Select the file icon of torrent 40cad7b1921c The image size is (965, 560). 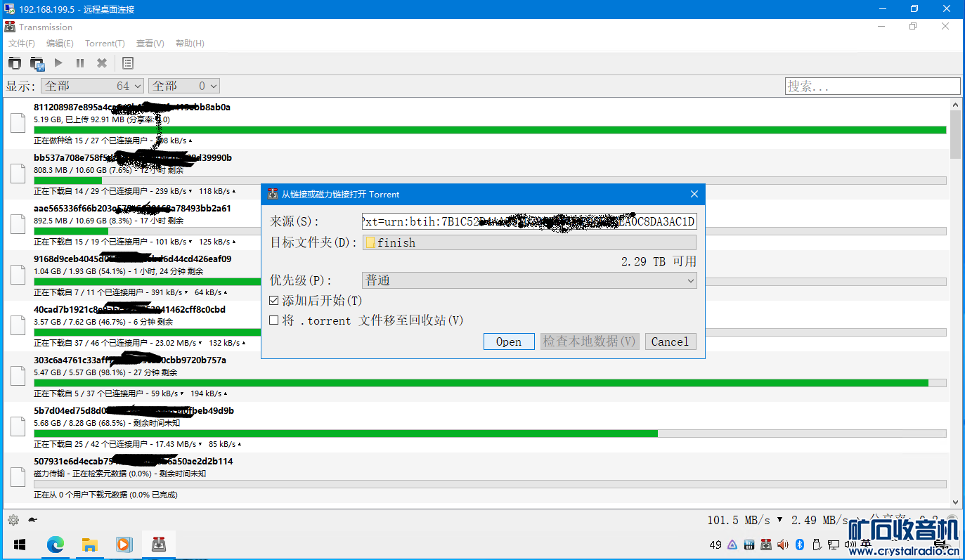click(19, 326)
